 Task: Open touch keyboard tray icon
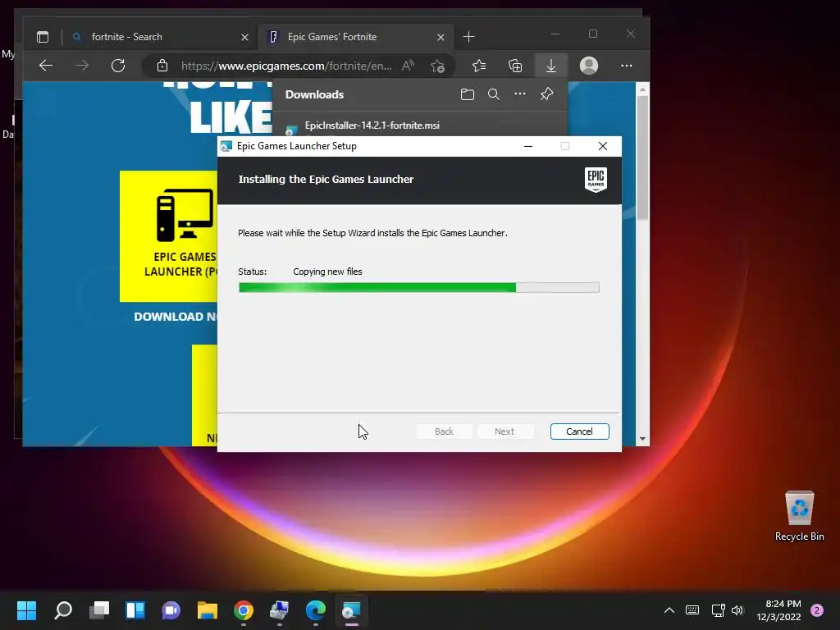692,610
